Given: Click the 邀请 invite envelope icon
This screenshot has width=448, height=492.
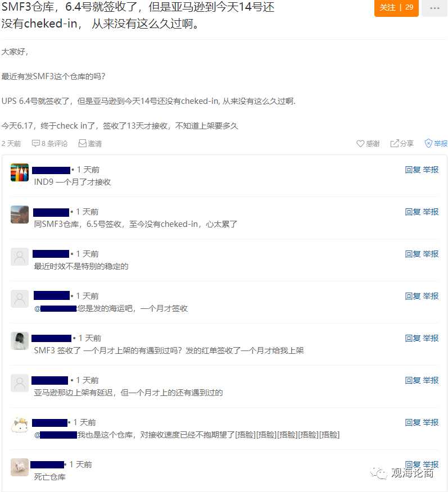Looking at the screenshot, I should pyautogui.click(x=82, y=143).
